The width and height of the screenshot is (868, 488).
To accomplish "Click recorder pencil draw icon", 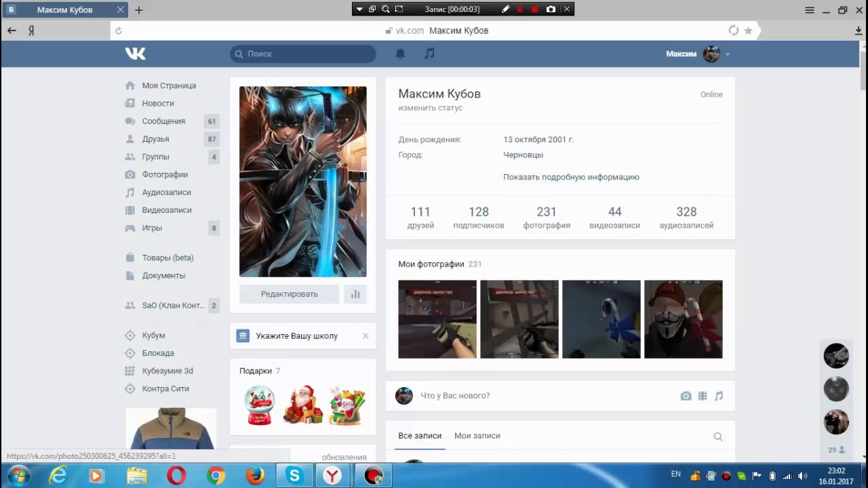I will [x=505, y=9].
